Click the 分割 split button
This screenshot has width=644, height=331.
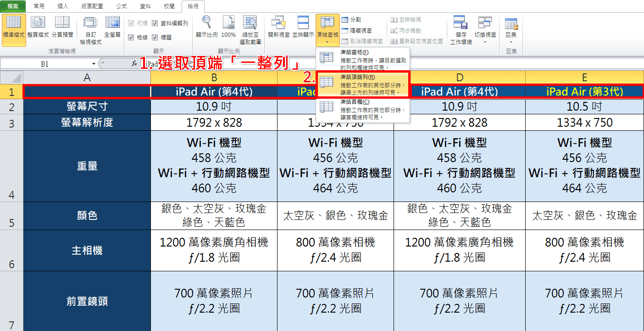click(351, 20)
